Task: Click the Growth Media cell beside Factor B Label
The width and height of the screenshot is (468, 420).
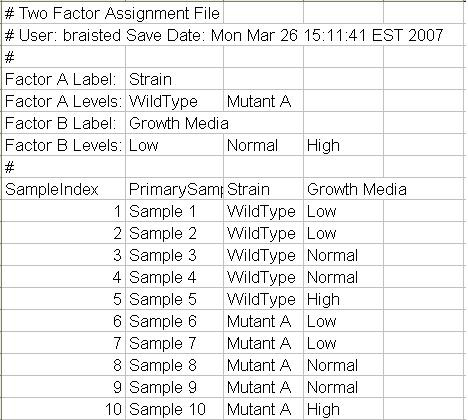Action: click(x=179, y=123)
